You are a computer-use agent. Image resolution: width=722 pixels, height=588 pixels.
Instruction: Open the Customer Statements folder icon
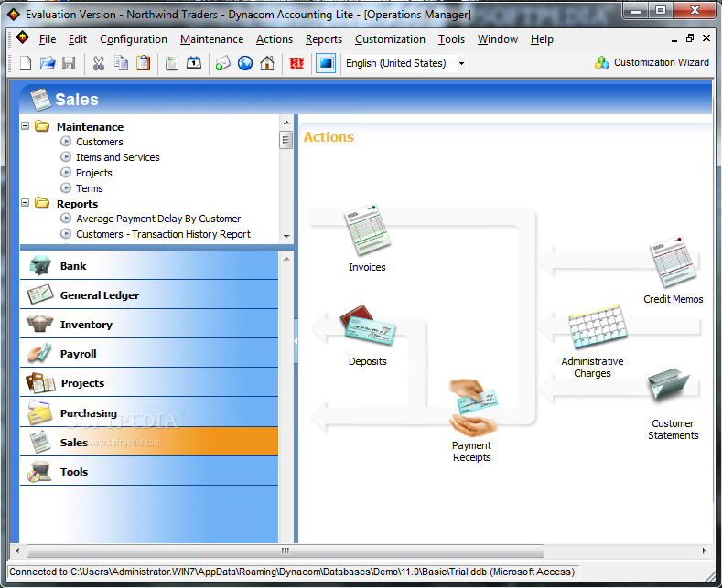tap(669, 386)
